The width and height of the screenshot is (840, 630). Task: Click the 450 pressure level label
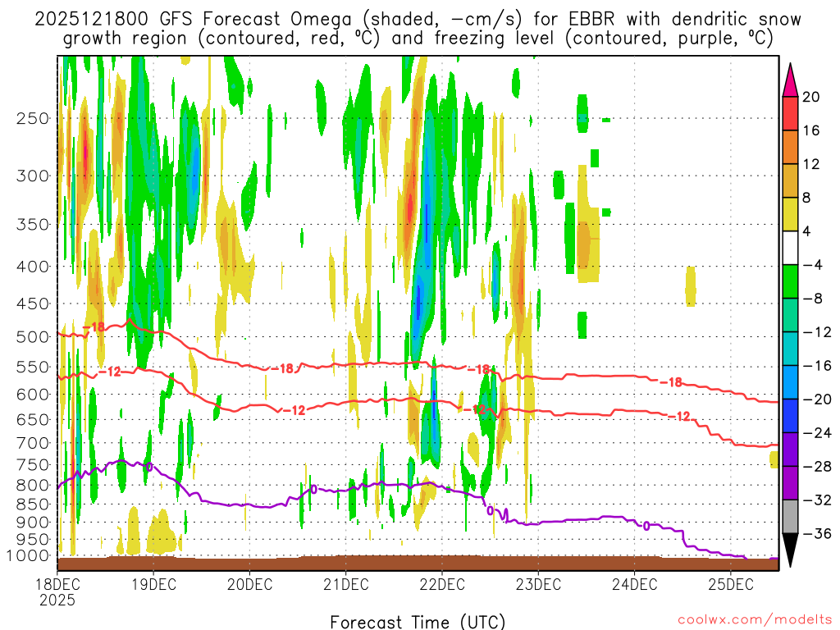33,304
